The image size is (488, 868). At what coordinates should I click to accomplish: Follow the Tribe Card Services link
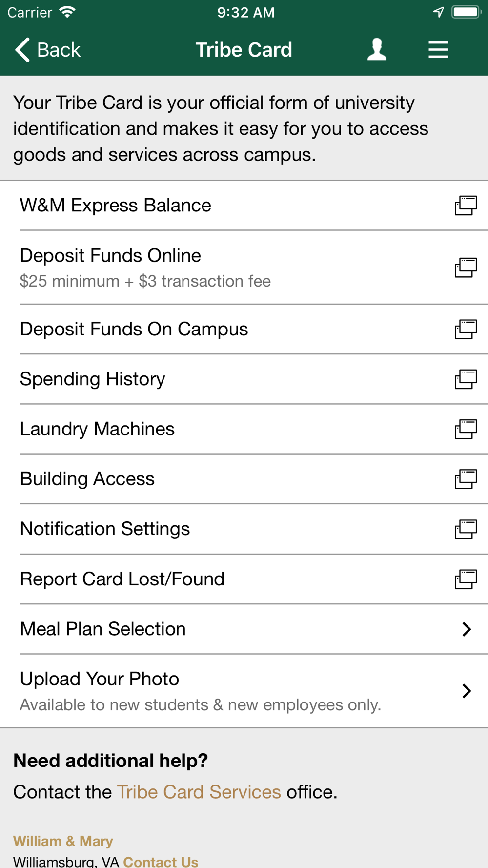(199, 792)
